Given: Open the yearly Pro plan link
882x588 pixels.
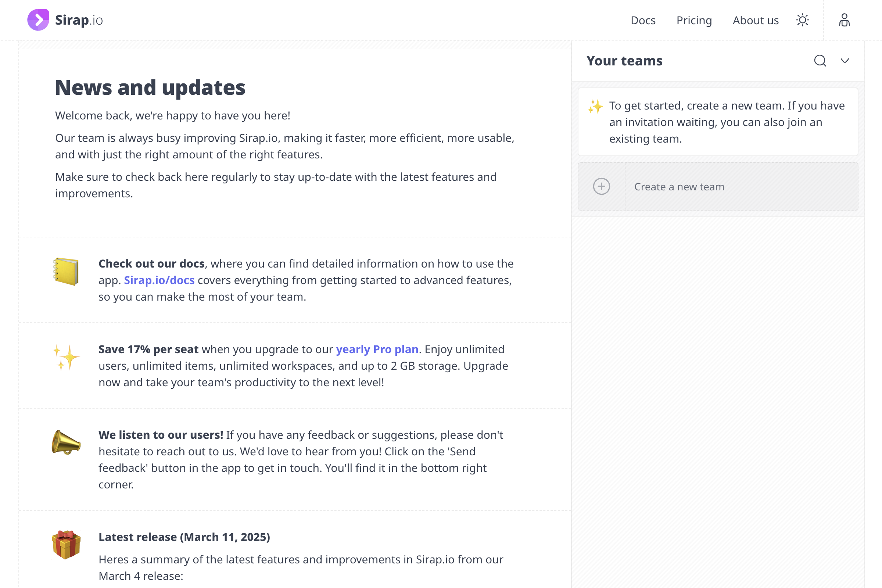Looking at the screenshot, I should 377,349.
